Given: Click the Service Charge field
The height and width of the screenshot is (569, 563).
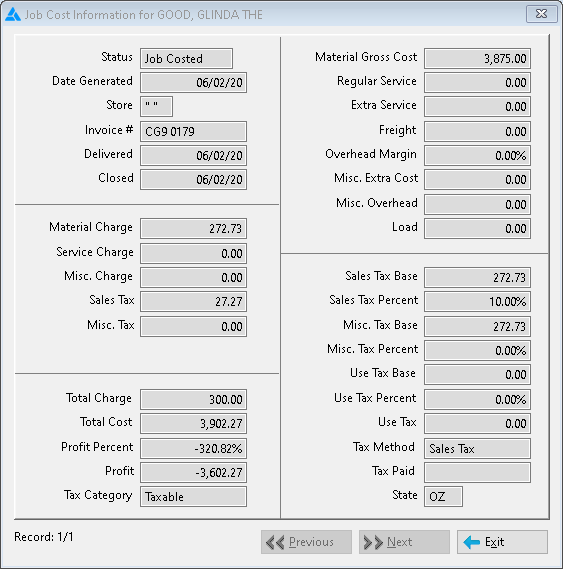Looking at the screenshot, I should click(x=193, y=253).
